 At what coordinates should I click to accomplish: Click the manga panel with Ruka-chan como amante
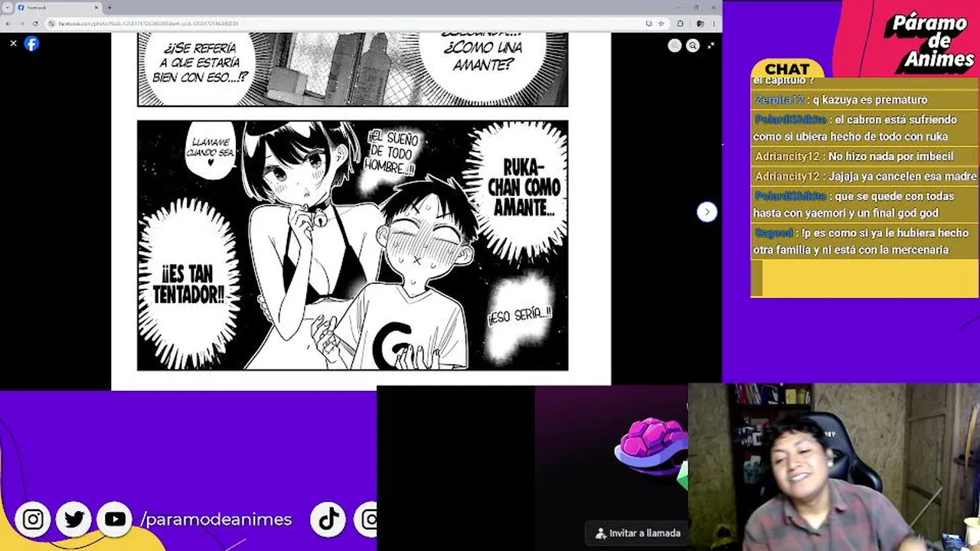[x=352, y=245]
